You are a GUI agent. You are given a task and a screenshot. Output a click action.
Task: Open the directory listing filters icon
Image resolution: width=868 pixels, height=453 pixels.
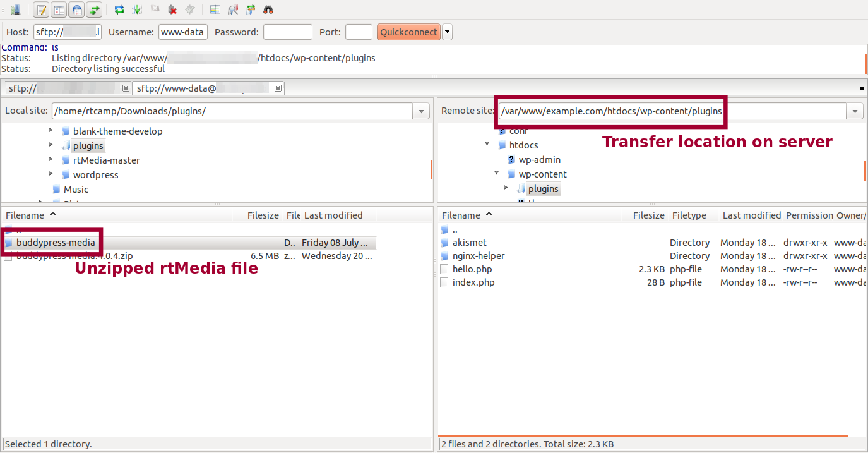point(215,9)
